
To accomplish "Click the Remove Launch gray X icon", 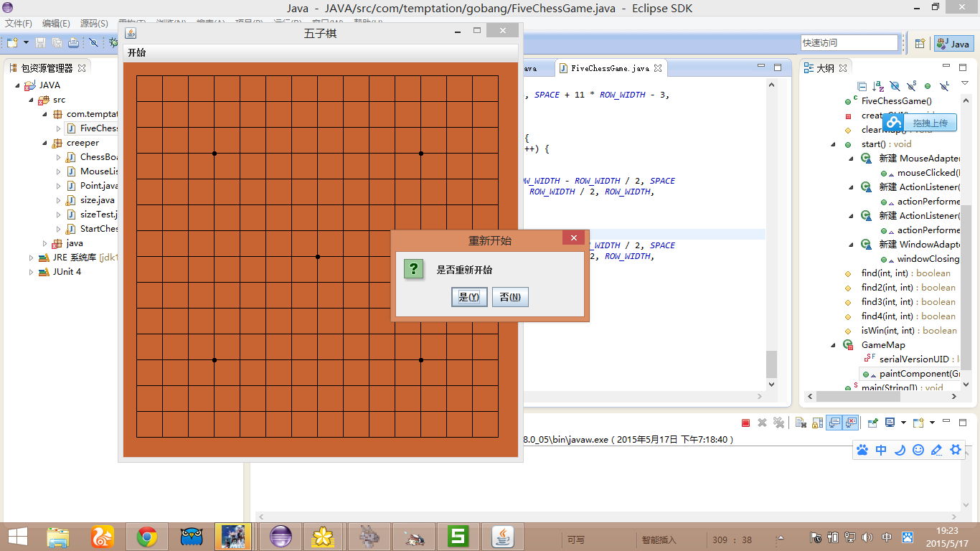I will click(x=762, y=423).
